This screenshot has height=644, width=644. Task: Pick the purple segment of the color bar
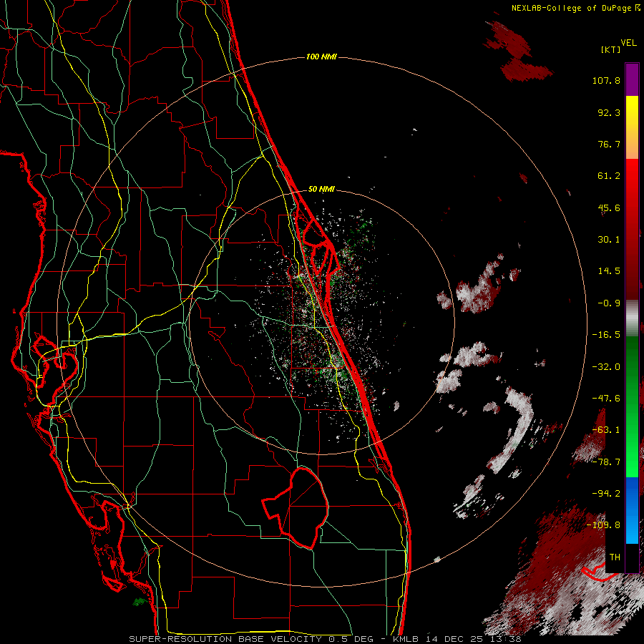632,79
